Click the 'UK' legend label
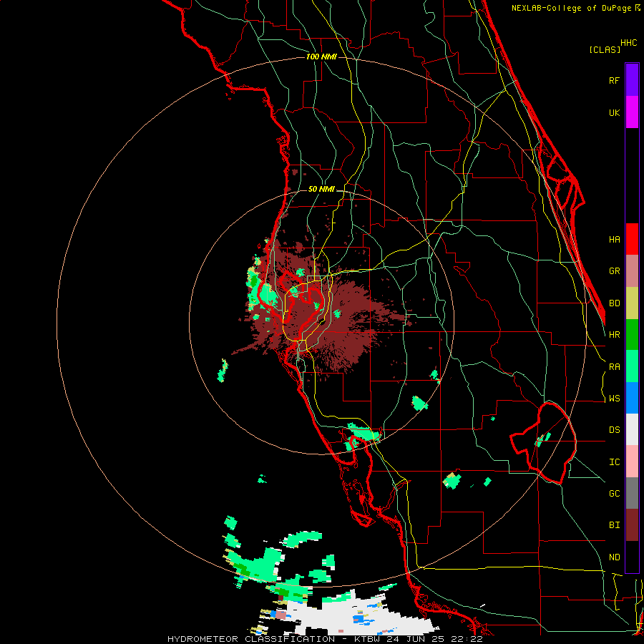644x644 pixels. [x=614, y=112]
